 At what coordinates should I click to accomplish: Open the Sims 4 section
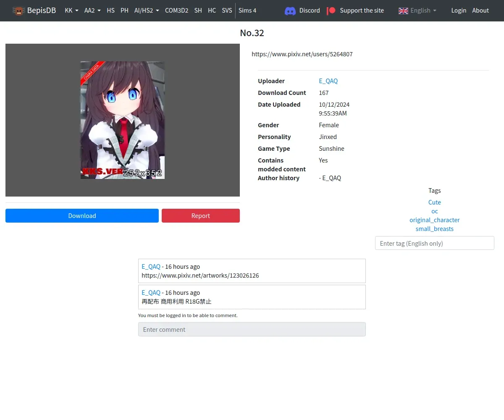click(x=247, y=10)
